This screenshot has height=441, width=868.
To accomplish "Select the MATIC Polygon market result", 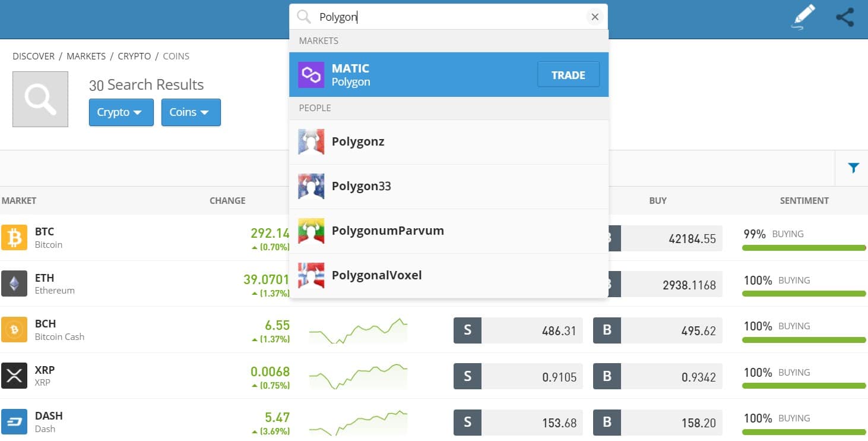I will pos(449,75).
